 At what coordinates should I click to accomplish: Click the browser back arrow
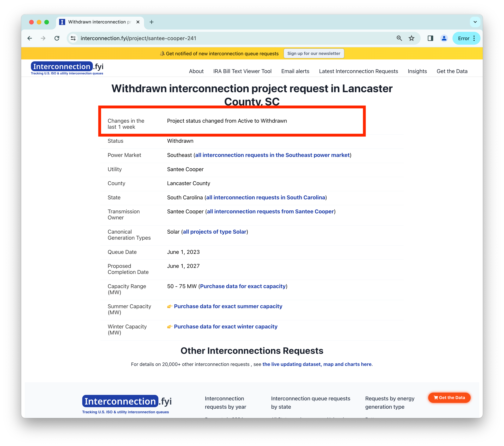click(30, 38)
